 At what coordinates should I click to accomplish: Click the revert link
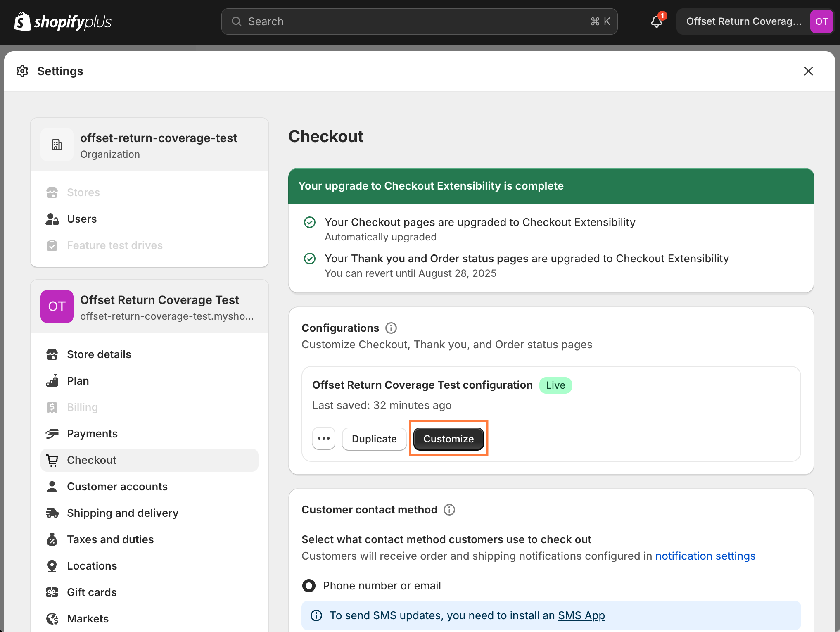click(379, 273)
